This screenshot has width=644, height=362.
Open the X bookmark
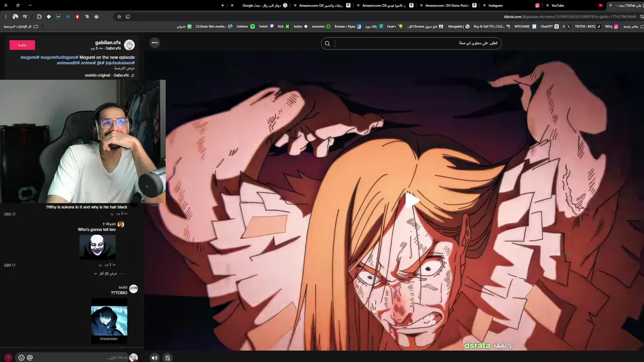tap(567, 26)
